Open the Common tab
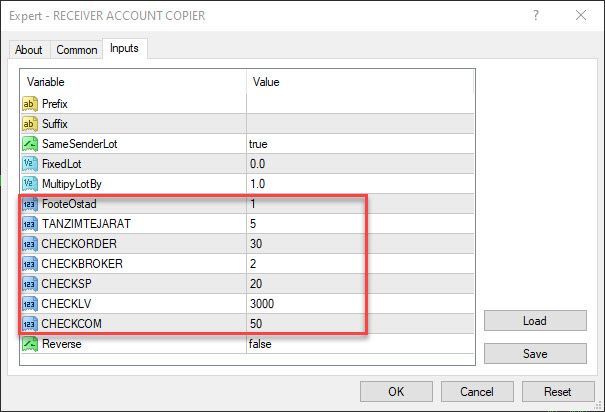This screenshot has width=605, height=412. [77, 50]
